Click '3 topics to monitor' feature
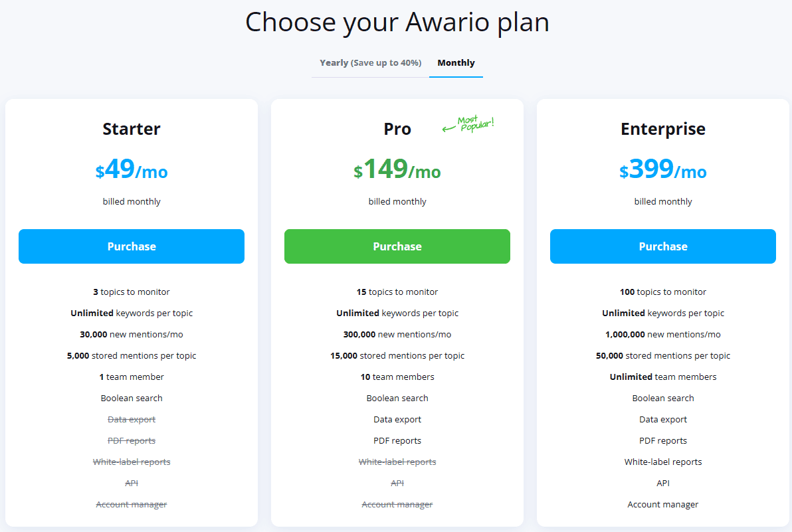This screenshot has width=792, height=532. point(132,292)
